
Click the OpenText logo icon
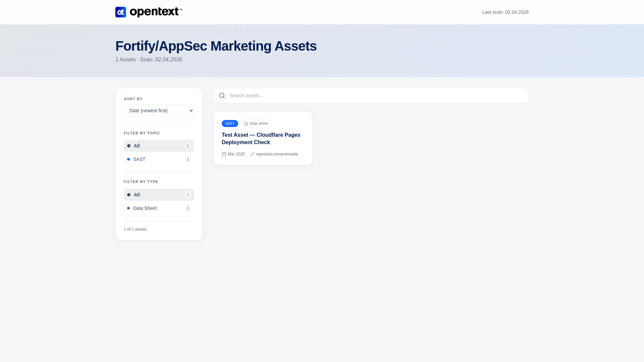coord(121,12)
